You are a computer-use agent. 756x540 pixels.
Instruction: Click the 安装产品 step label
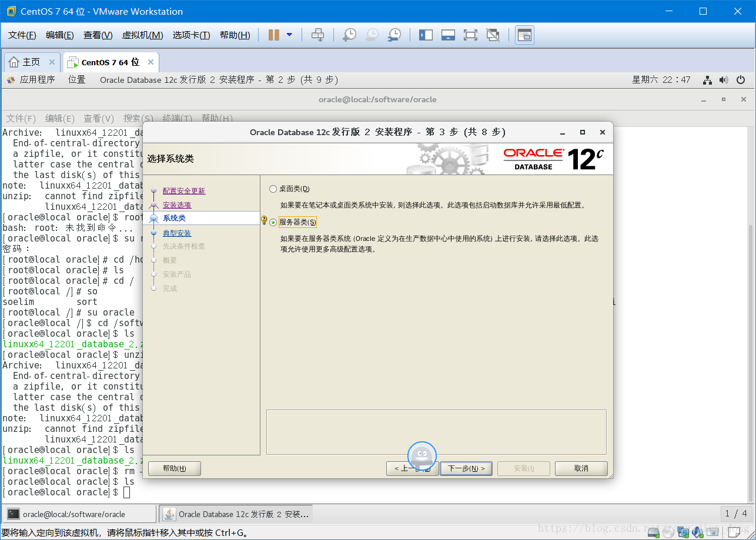(x=177, y=274)
